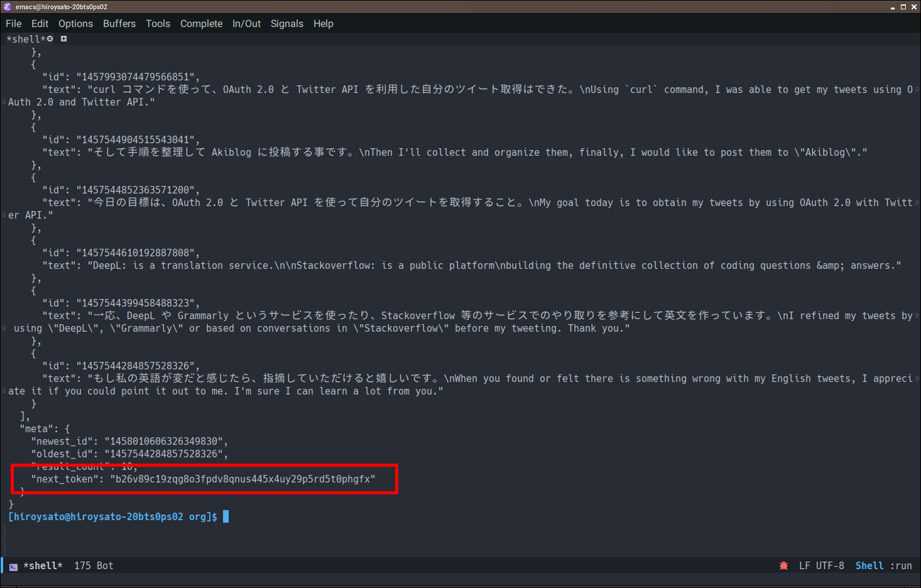Close the *shell* tab using its X icon

pos(50,38)
